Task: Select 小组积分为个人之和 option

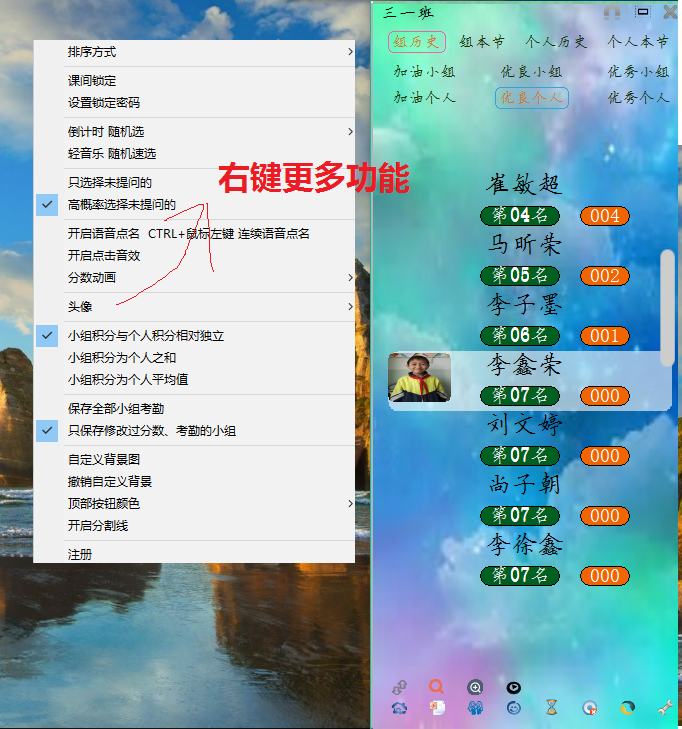Action: click(195, 358)
